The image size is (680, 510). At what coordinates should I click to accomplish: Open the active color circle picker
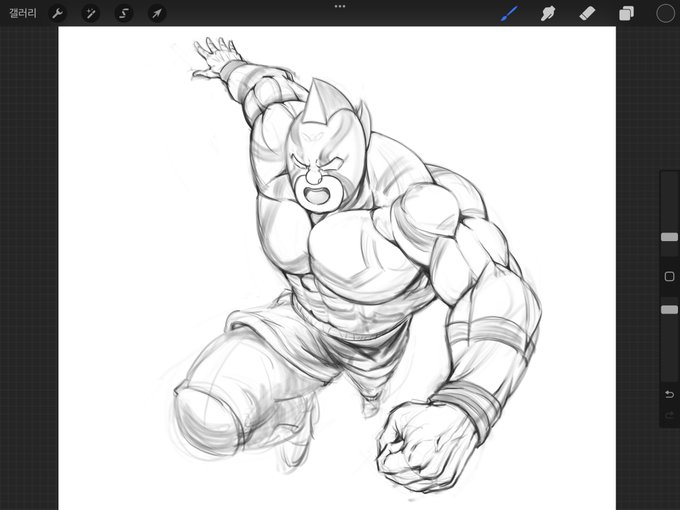[665, 13]
